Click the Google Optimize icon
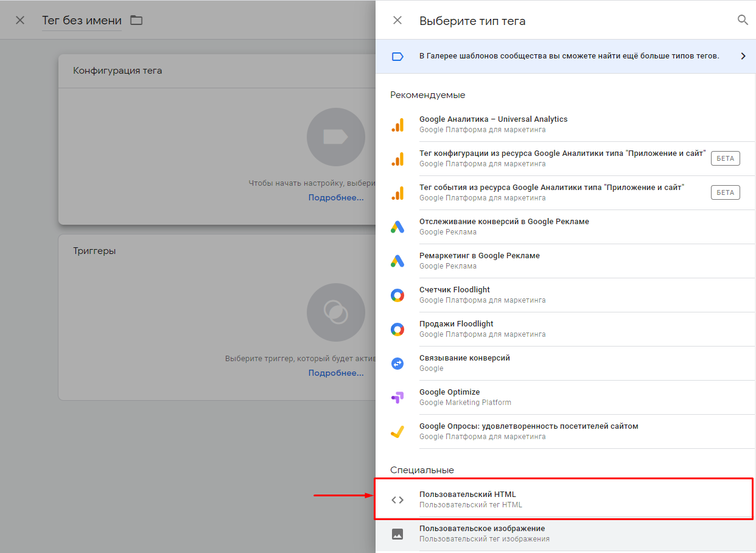The width and height of the screenshot is (756, 553). click(x=397, y=398)
